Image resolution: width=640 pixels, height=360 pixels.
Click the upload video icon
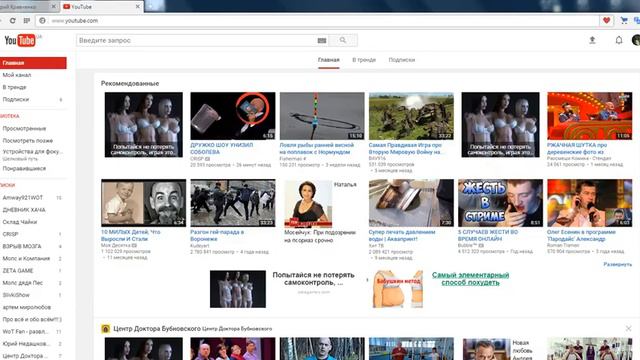(592, 40)
